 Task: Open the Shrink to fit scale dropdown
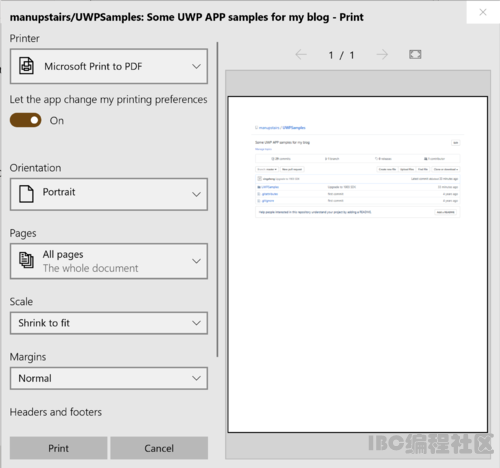109,323
